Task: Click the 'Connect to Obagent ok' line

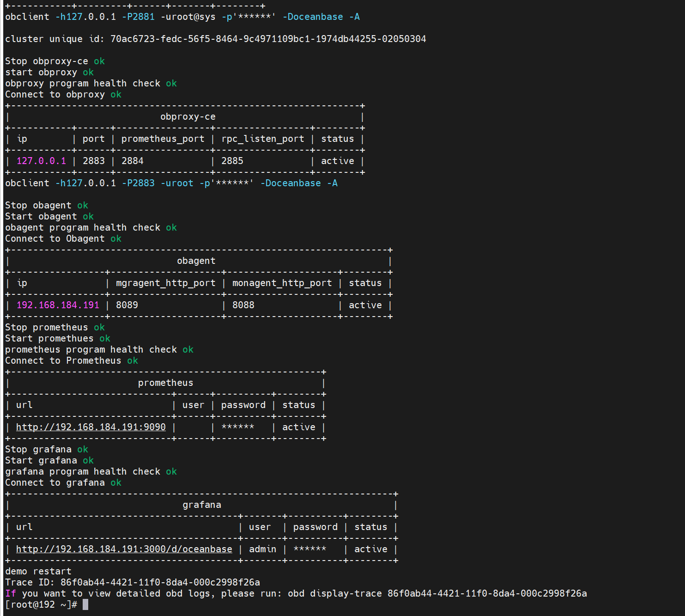Action: [x=63, y=238]
